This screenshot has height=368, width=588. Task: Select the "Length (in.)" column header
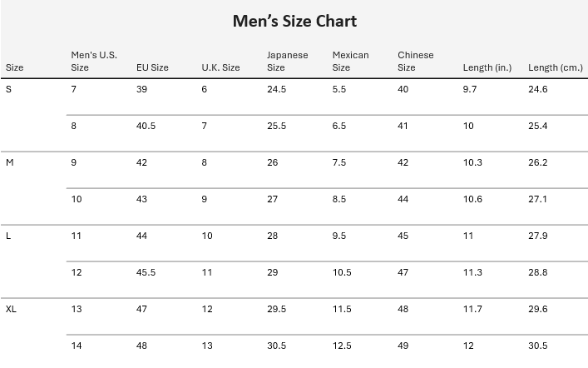(x=487, y=67)
